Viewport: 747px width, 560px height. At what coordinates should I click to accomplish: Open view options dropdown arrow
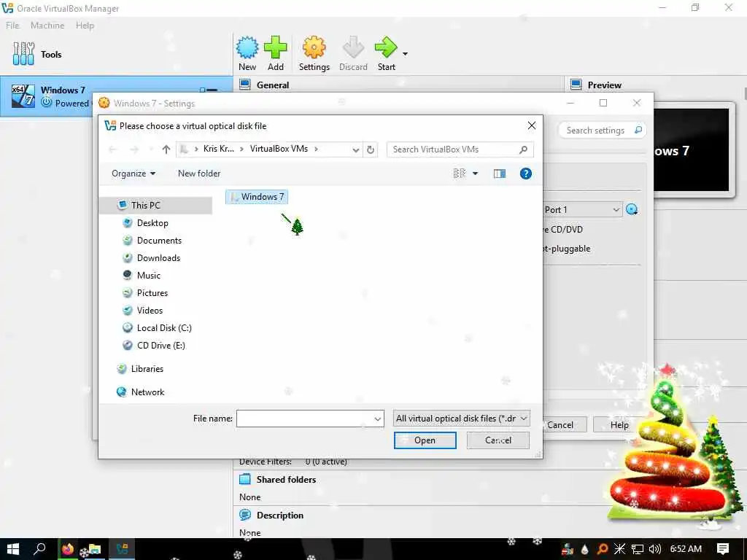click(x=475, y=174)
